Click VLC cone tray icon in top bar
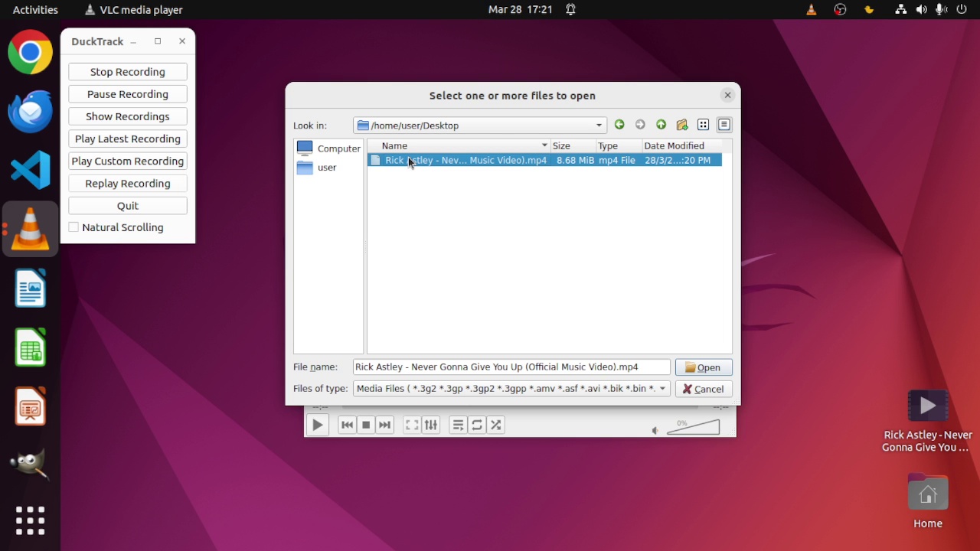The width and height of the screenshot is (980, 551). pyautogui.click(x=812, y=10)
